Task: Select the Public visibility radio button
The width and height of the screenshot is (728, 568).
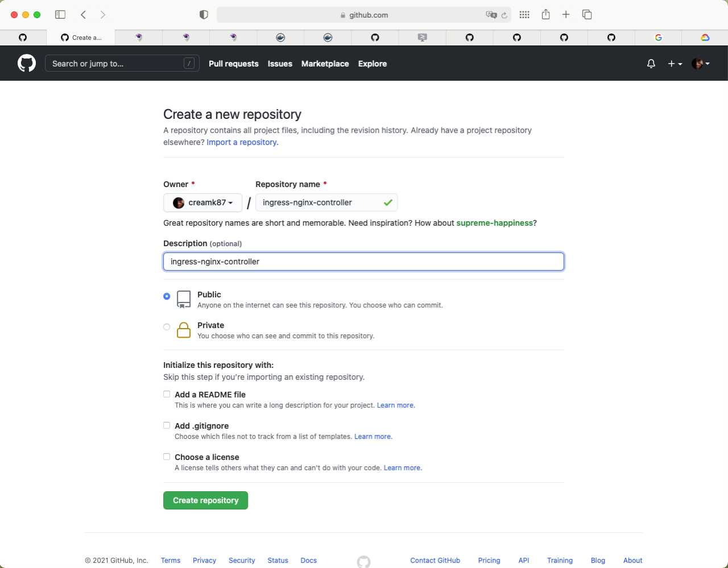Action: point(167,296)
